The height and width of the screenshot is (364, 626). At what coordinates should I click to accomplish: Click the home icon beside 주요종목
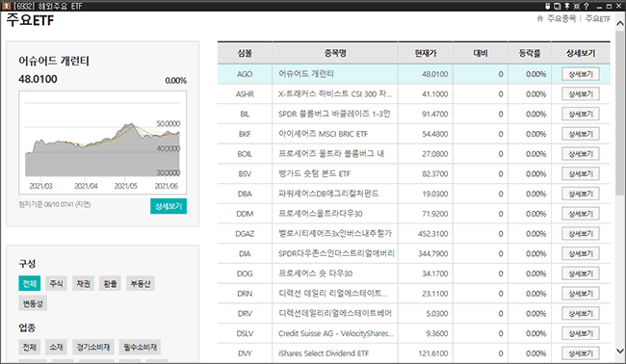tap(540, 18)
